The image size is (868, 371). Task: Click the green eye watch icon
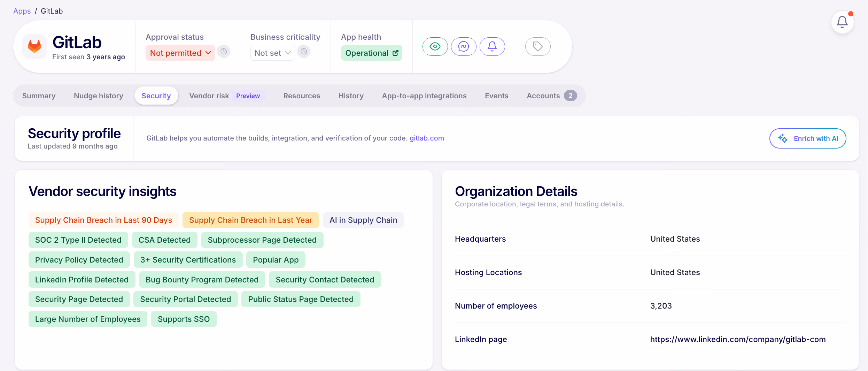tap(435, 46)
